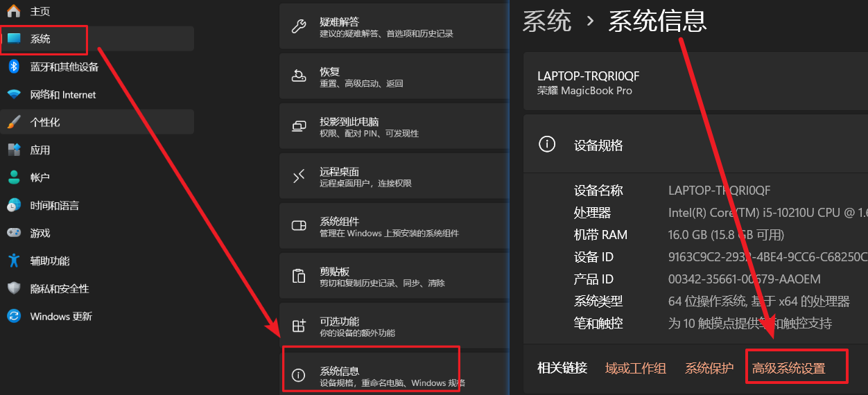Screen dimensions: 868x395
Task: Click the Bluetooth icon in sidebar
Action: (x=14, y=67)
